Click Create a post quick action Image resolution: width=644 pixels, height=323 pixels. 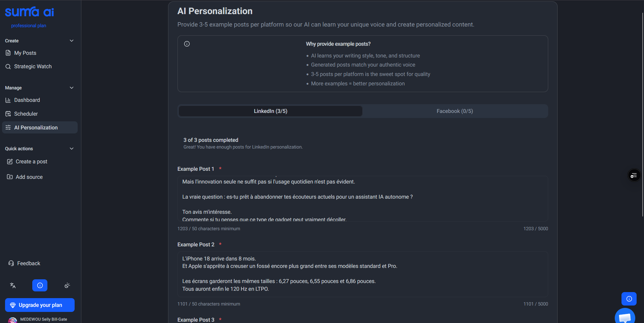(31, 162)
